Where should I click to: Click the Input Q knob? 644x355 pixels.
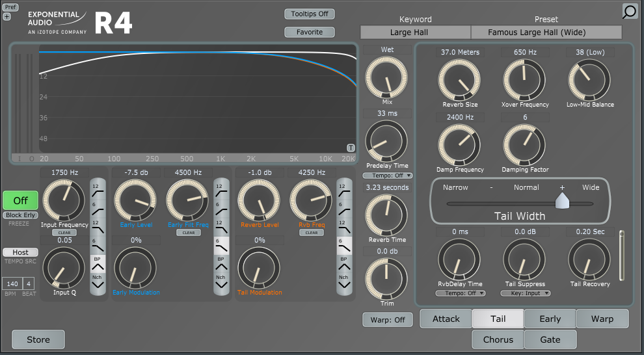(x=64, y=268)
